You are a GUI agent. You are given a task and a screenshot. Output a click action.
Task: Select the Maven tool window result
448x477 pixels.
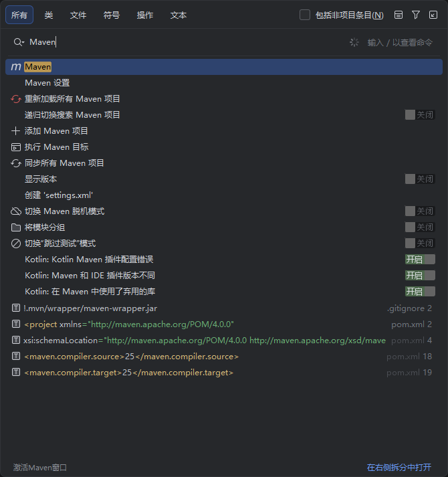click(224, 67)
